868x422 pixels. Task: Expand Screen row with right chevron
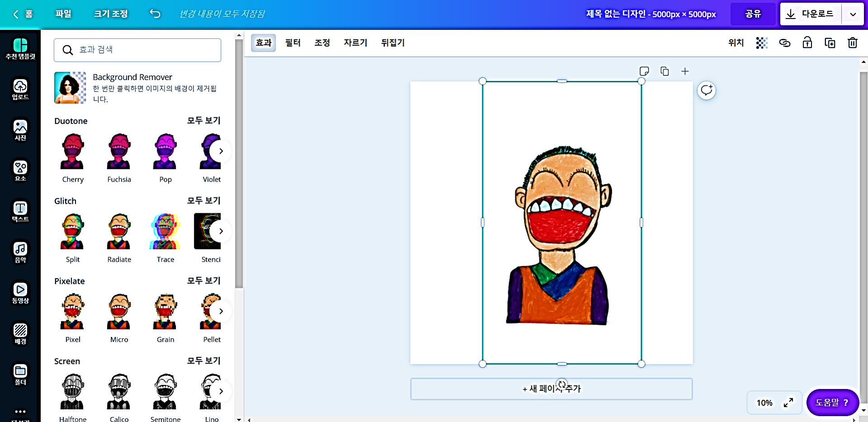221,391
